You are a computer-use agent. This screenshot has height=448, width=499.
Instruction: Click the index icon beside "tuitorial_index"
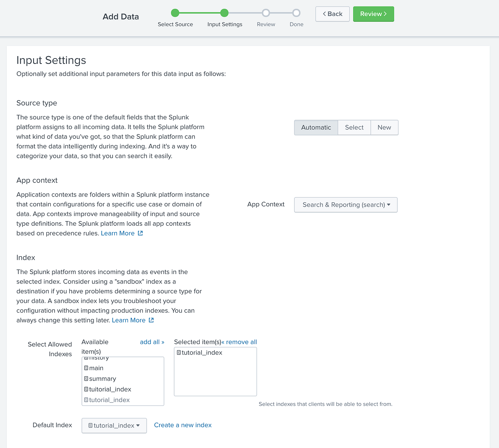pos(86,389)
